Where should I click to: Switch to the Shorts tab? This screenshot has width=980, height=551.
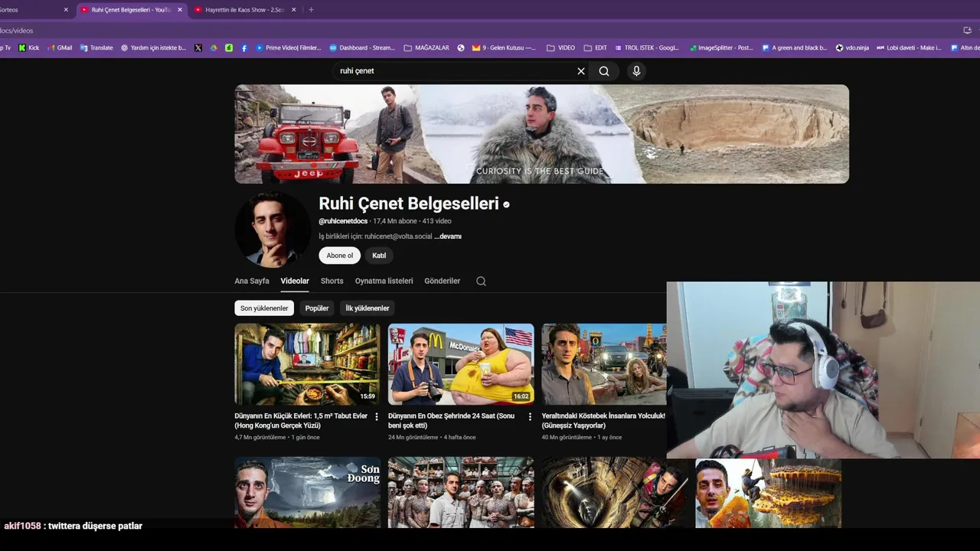(332, 281)
